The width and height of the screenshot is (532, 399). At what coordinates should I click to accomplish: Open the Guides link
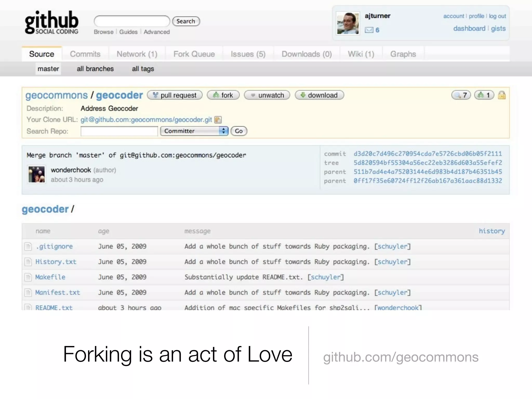128,32
